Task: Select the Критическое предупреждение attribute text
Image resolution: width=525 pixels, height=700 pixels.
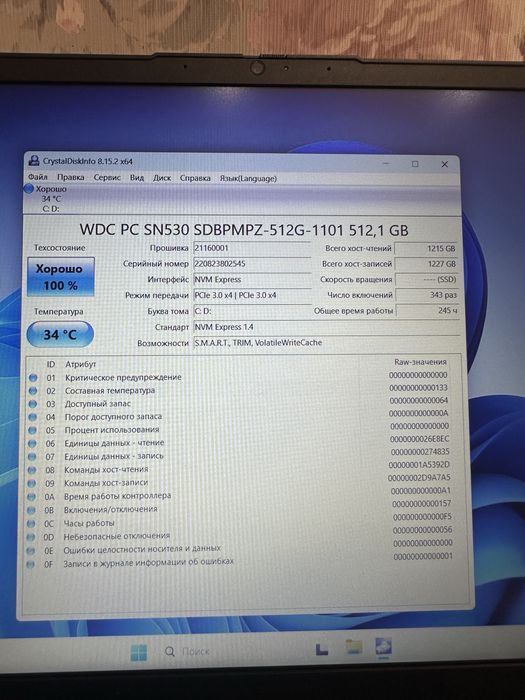Action: pyautogui.click(x=123, y=377)
